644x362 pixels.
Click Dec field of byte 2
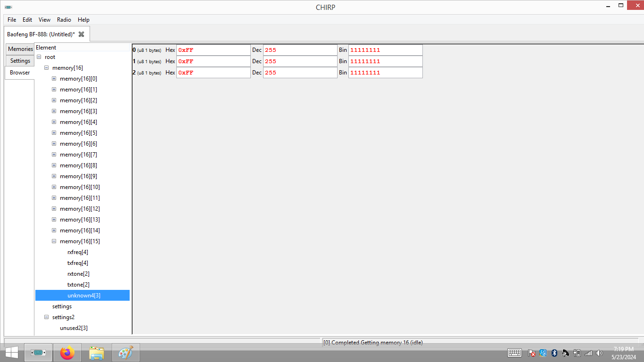coord(300,73)
